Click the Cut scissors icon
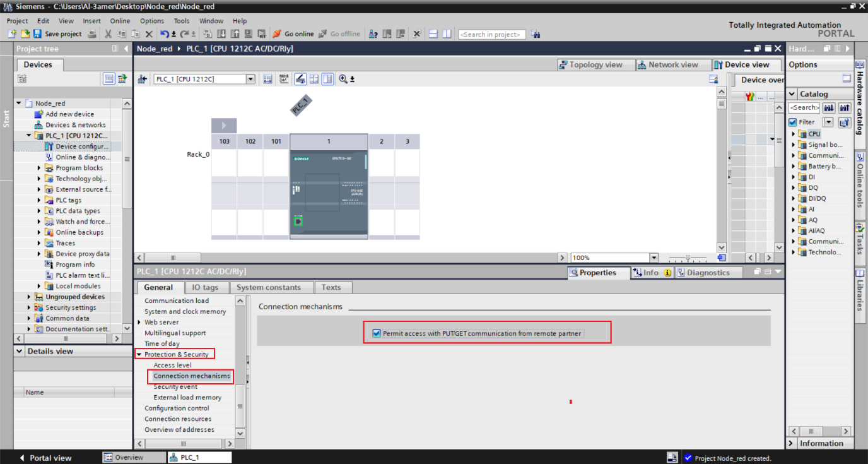This screenshot has width=868, height=464. pyautogui.click(x=108, y=33)
